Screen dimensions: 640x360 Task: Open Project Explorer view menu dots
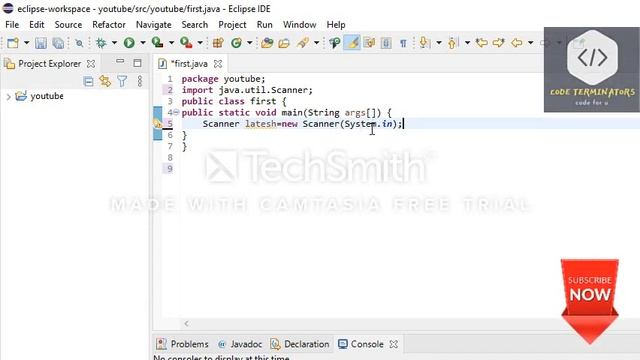point(140,81)
